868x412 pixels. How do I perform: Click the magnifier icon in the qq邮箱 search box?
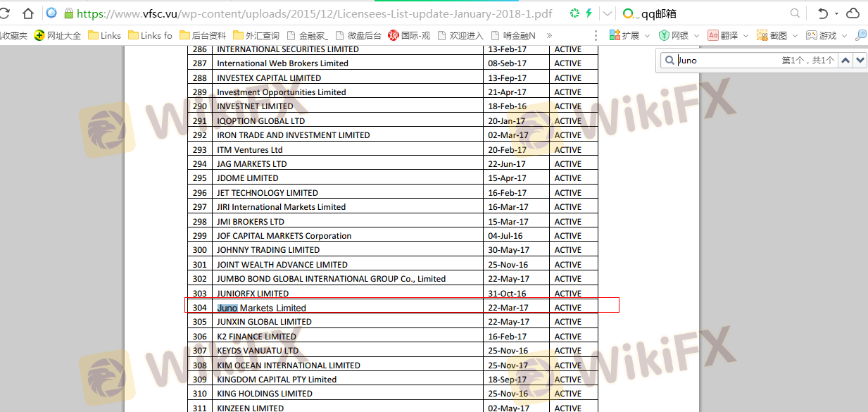pyautogui.click(x=795, y=13)
